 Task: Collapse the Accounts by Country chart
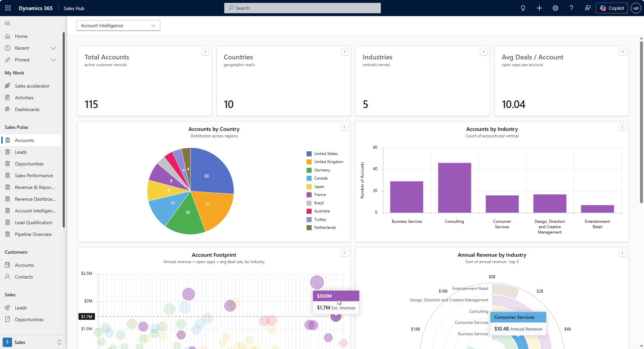pyautogui.click(x=344, y=127)
